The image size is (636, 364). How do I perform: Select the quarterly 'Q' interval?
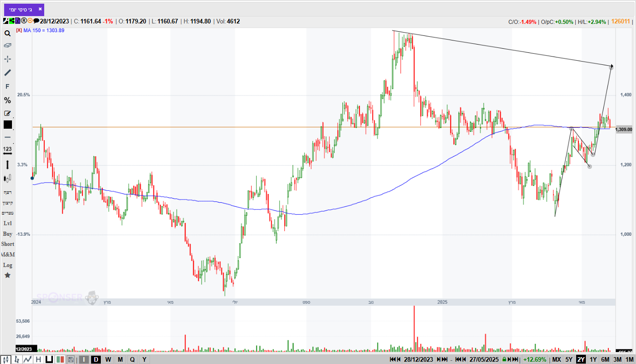click(x=132, y=359)
